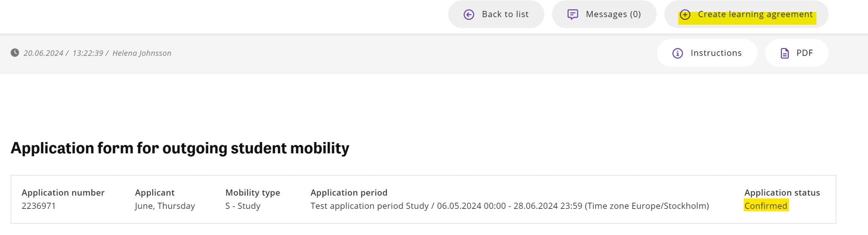
Task: Open the Instructions button
Action: point(707,53)
